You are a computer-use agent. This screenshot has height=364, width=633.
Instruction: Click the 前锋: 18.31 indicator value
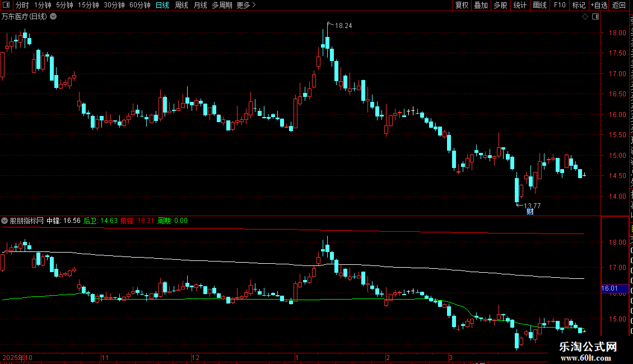tap(137, 221)
